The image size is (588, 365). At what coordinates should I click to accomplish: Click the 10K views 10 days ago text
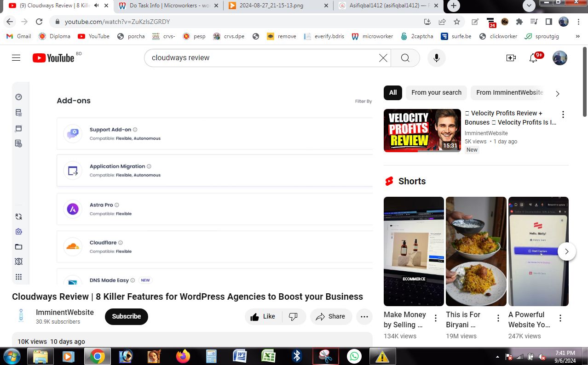(x=51, y=342)
